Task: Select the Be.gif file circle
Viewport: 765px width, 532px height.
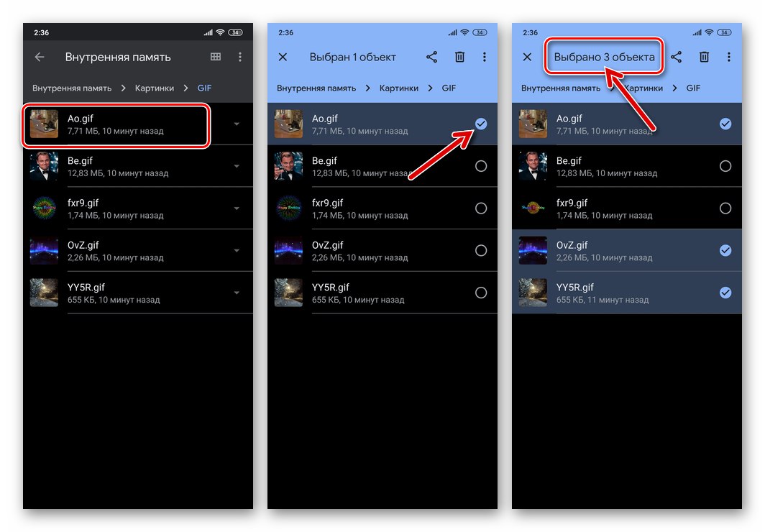Action: pyautogui.click(x=480, y=166)
